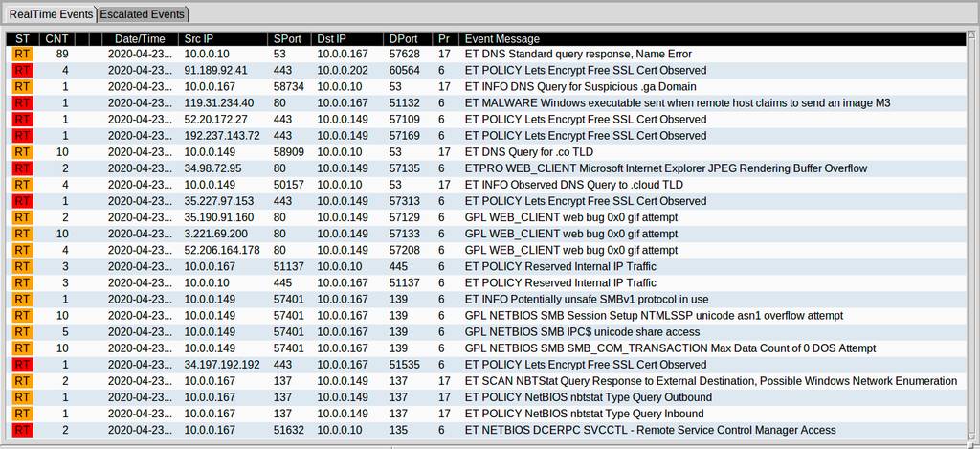Click the orange RT status of Name Error event
980x449 pixels.
(x=23, y=54)
